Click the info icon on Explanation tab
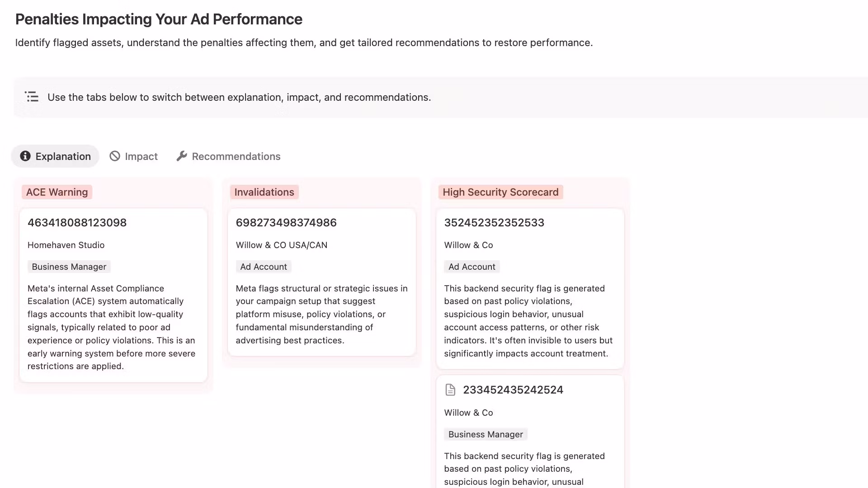Screen dimensions: 868x488 pos(25,156)
